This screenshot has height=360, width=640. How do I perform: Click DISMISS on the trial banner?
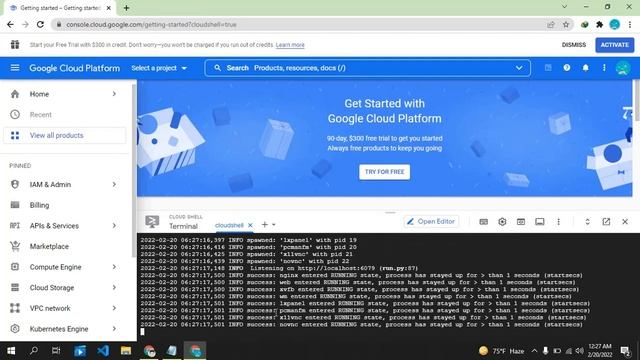pyautogui.click(x=573, y=45)
